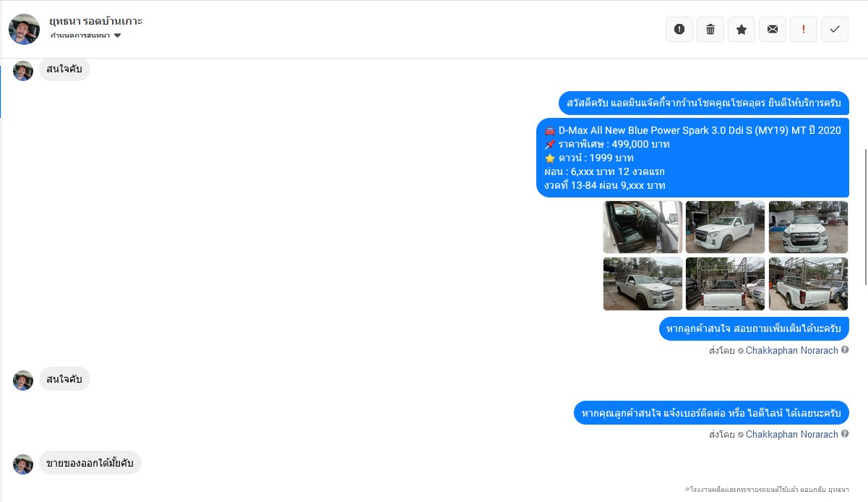Viewport: 868px width, 502px height.
Task: Mark conversation unread with the envelope icon
Action: [x=773, y=29]
